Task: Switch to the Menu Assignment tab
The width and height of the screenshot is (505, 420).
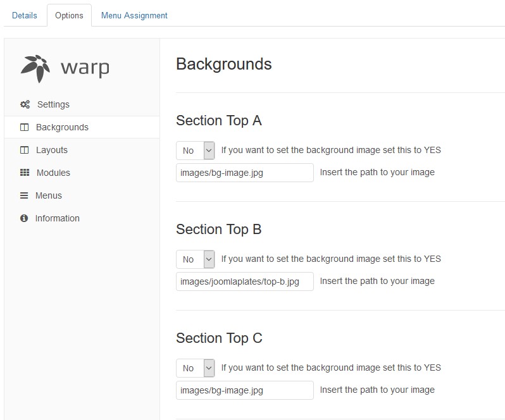Action: 134,15
